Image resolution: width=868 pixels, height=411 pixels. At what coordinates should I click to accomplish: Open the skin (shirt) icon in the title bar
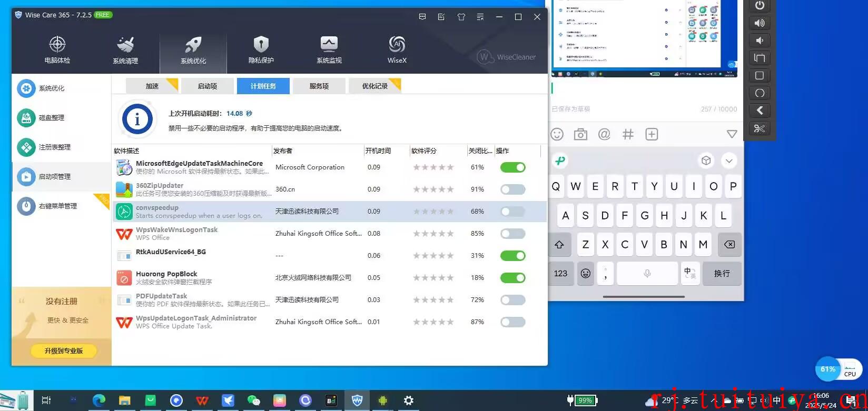pos(461,17)
